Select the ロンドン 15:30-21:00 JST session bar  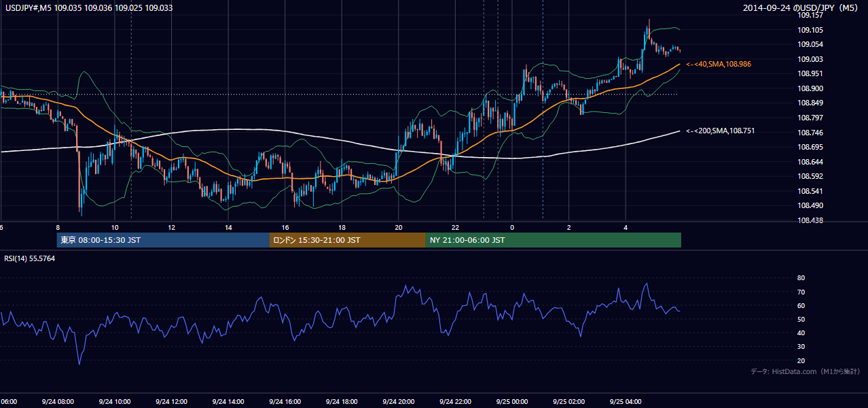coord(348,240)
